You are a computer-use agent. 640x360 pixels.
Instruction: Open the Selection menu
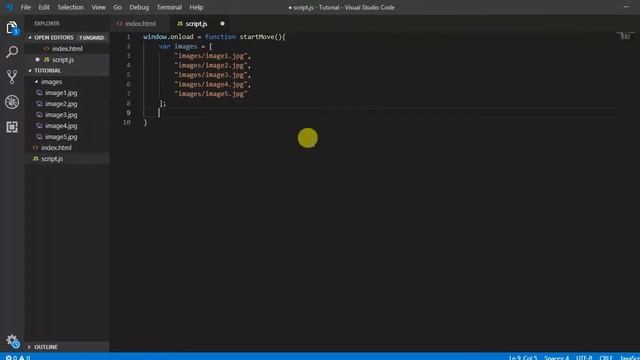click(x=70, y=7)
